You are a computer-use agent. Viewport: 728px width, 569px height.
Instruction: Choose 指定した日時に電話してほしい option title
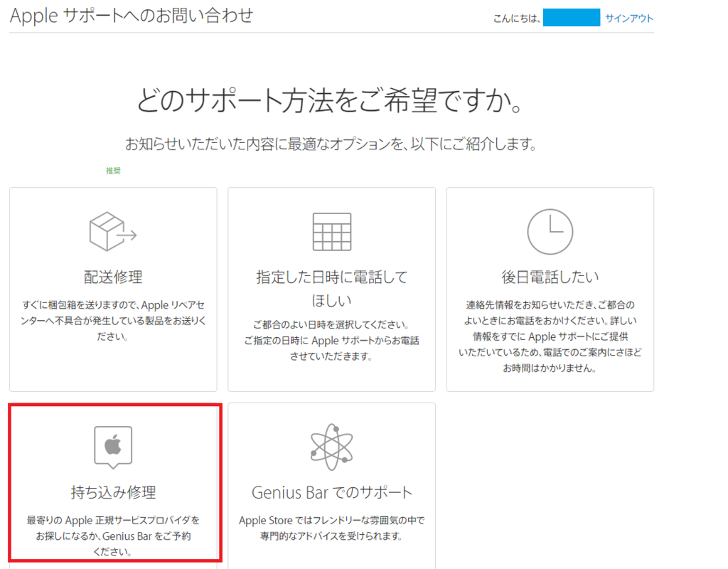pos(331,289)
